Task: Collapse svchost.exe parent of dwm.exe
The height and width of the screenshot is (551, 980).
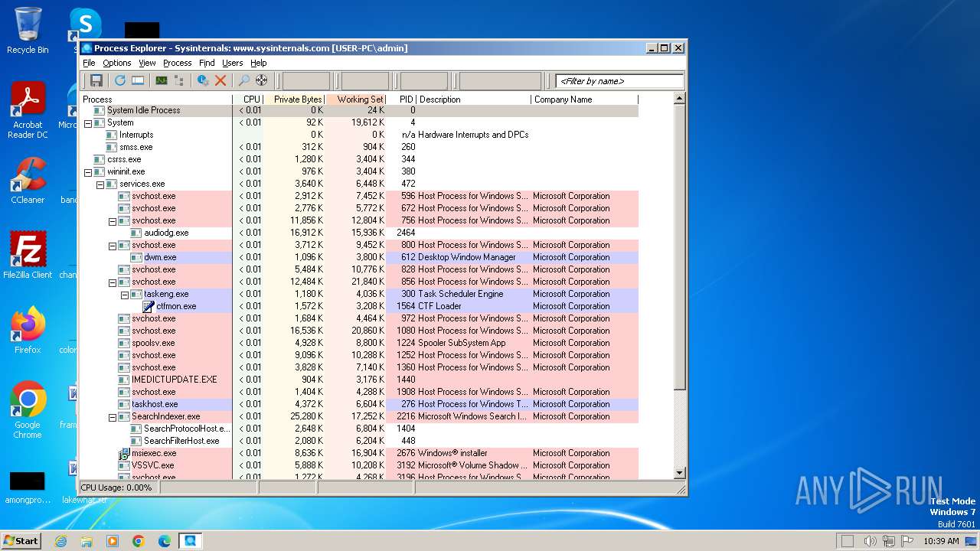Action: point(113,246)
